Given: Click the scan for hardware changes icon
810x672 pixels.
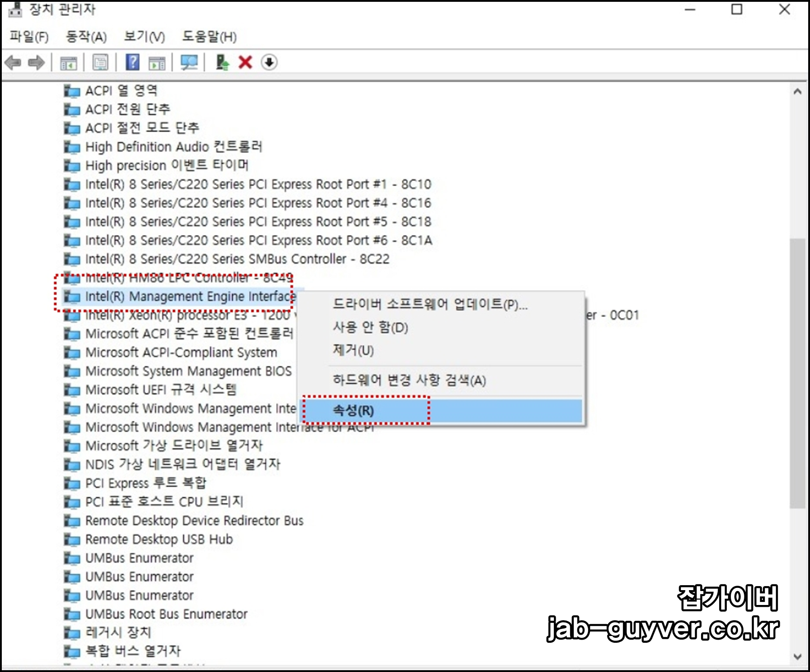Looking at the screenshot, I should (189, 63).
